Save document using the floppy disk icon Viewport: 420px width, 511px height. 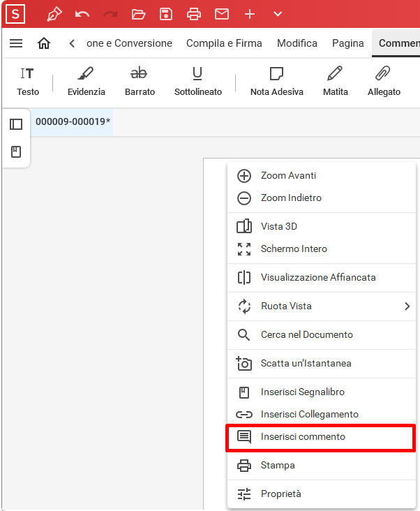166,15
